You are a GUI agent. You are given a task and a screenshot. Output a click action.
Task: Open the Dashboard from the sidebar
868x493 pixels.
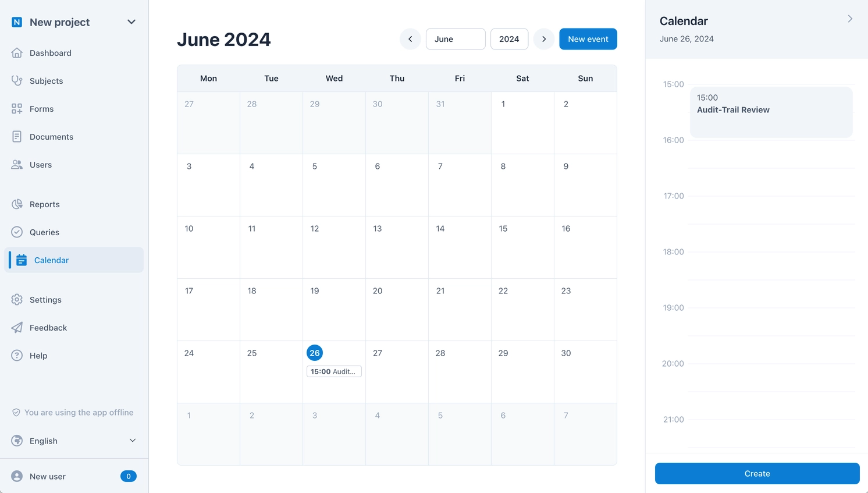[17, 53]
